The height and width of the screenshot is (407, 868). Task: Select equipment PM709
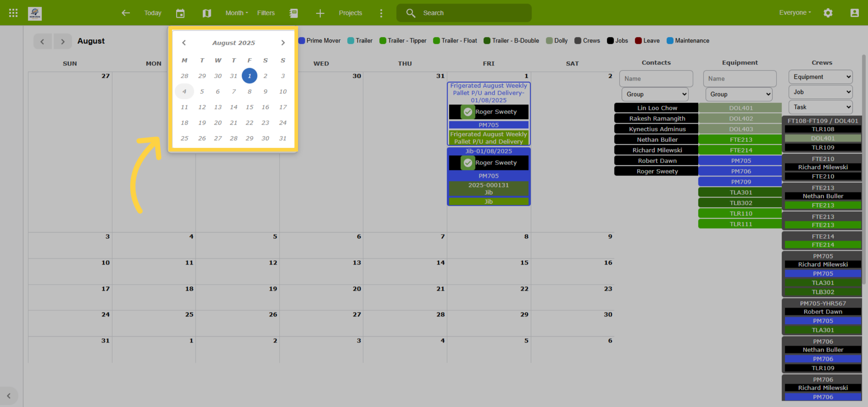[x=740, y=182]
